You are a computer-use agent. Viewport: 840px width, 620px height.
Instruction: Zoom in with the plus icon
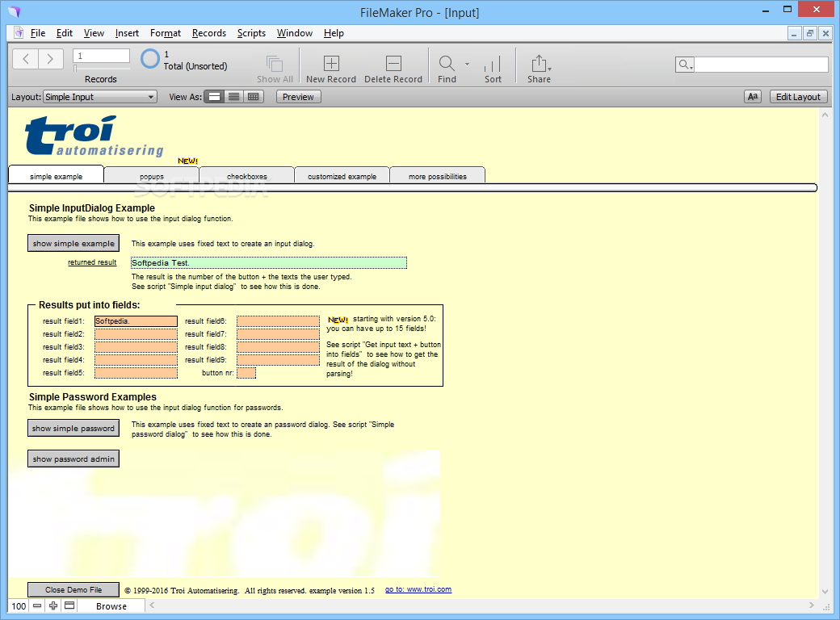point(53,605)
